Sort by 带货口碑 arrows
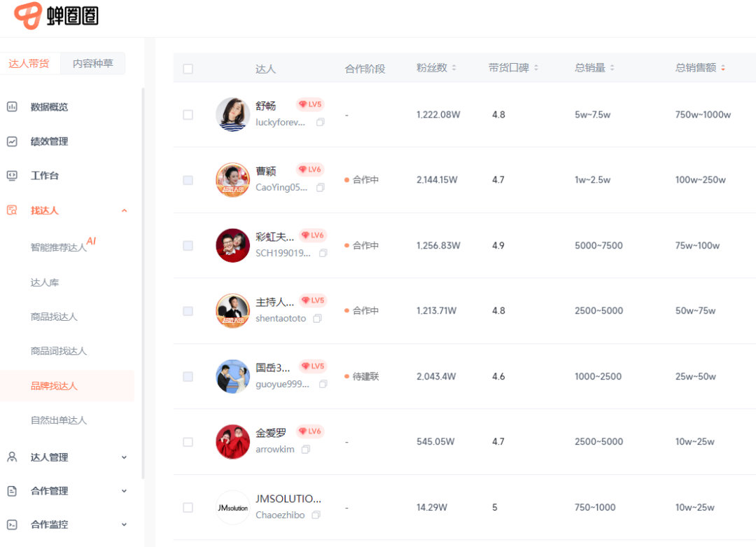This screenshot has height=547, width=756. [536, 68]
